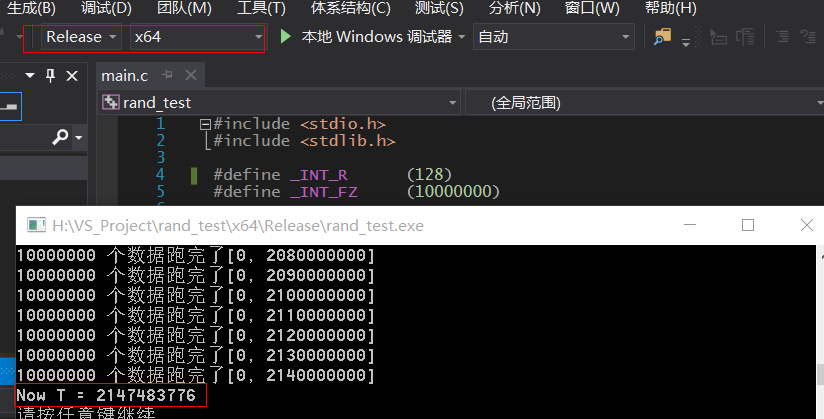Open the Release configuration dropdown
The height and width of the screenshot is (419, 824).
(81, 37)
